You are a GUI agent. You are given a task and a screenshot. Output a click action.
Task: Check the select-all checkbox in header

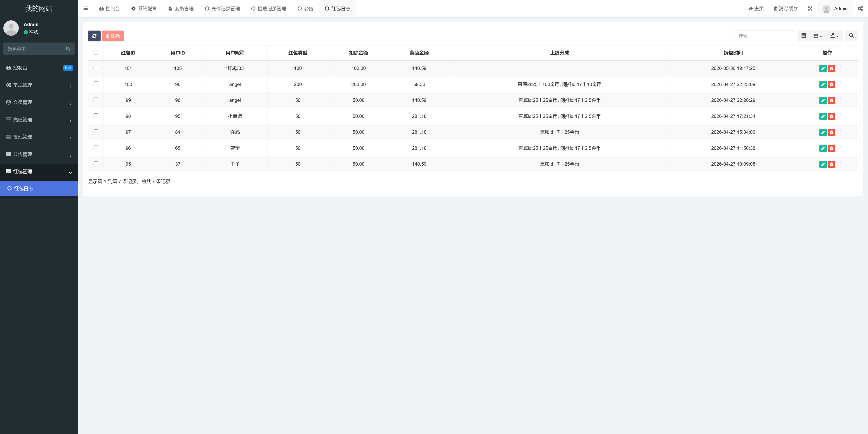[96, 52]
